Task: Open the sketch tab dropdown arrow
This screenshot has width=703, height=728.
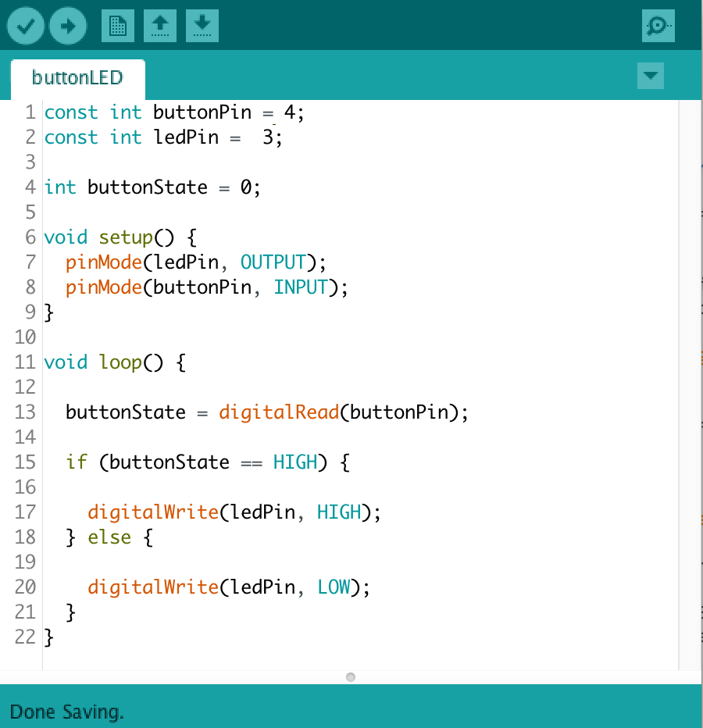Action: (651, 77)
